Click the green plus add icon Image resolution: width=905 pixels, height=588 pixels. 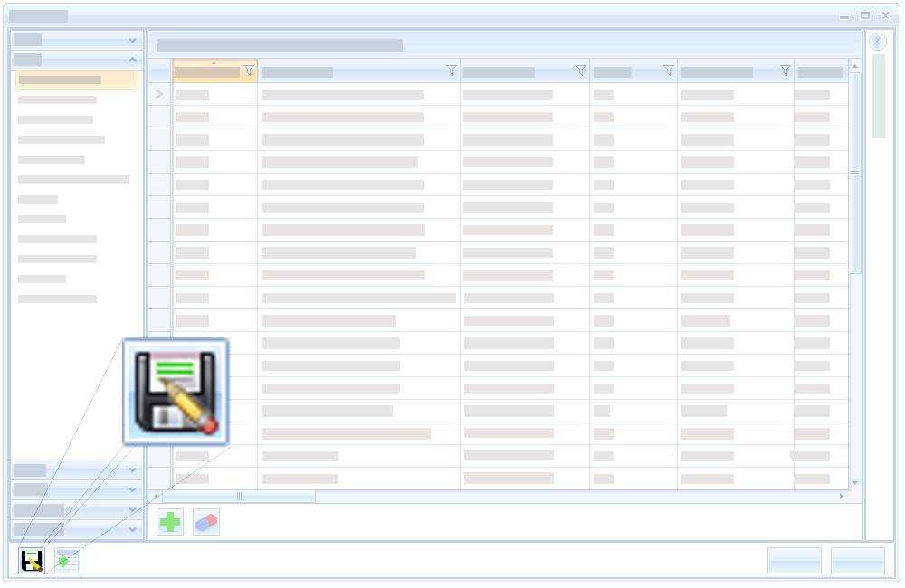pyautogui.click(x=170, y=522)
